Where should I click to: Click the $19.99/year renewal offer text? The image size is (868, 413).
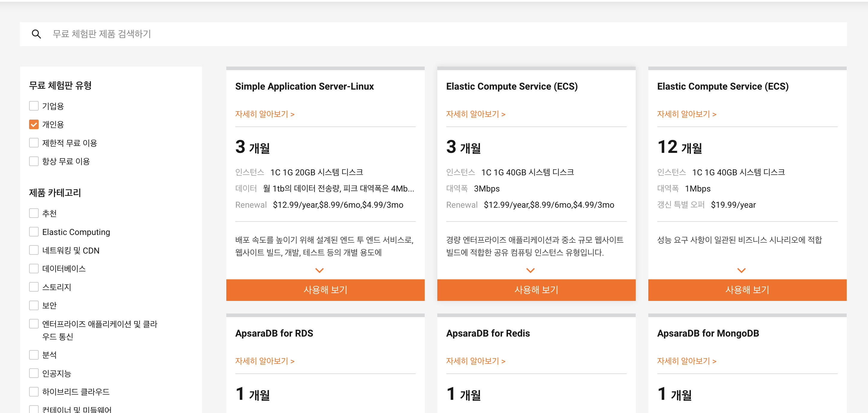pos(733,205)
